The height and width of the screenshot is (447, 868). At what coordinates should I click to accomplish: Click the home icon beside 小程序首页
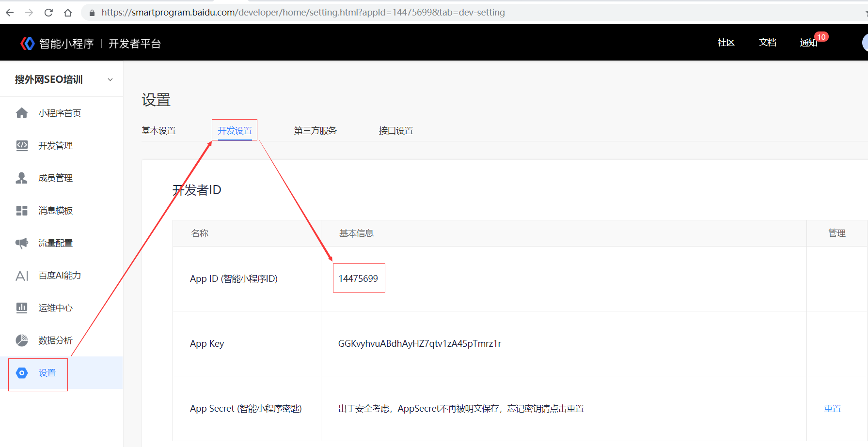point(22,113)
